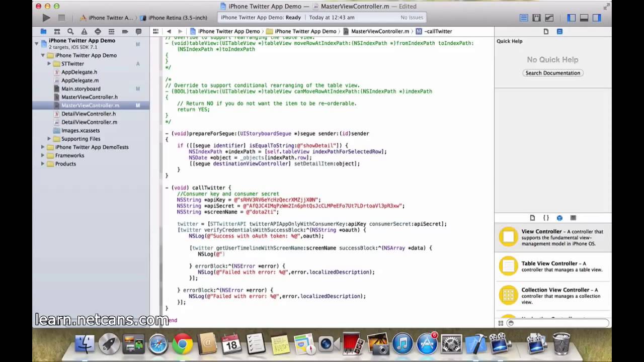
Task: Toggle the Utilities pane visibility
Action: point(597,18)
